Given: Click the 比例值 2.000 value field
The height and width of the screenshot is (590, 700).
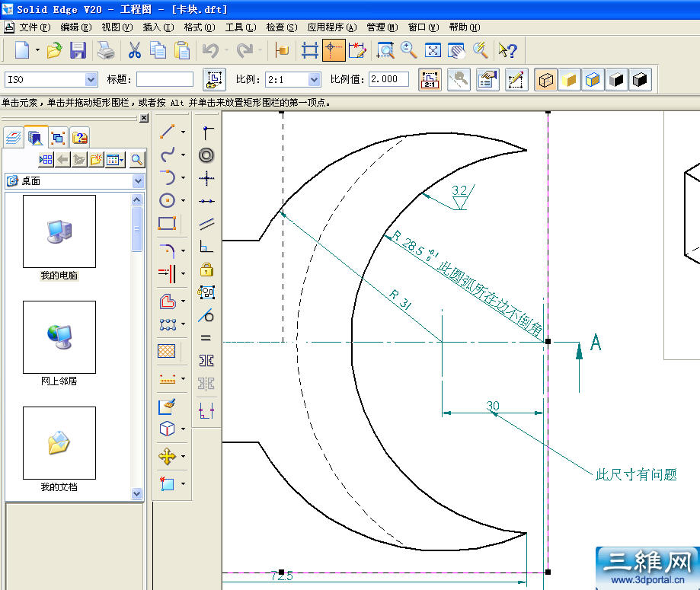Looking at the screenshot, I should click(388, 79).
